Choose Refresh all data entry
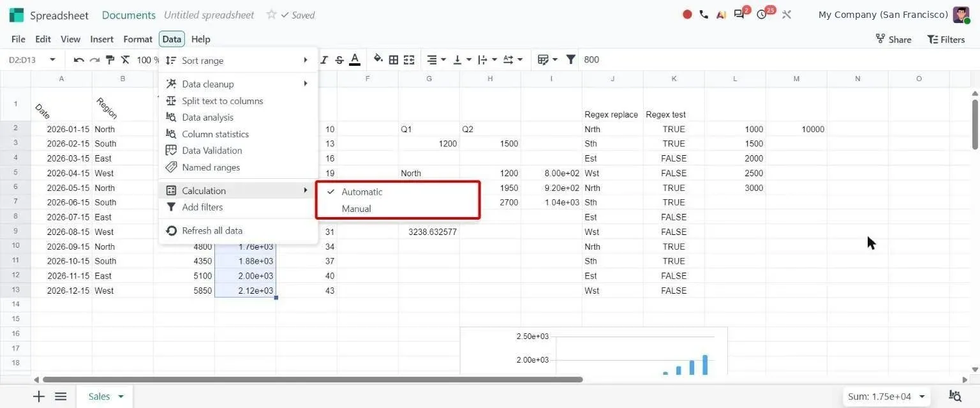980x408 pixels. click(238, 230)
